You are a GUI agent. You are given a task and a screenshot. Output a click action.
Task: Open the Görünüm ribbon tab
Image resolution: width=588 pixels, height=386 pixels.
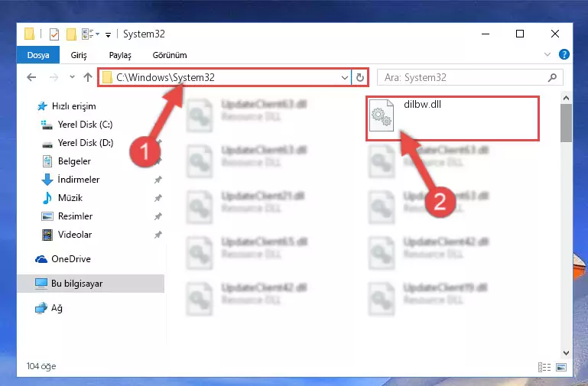170,55
